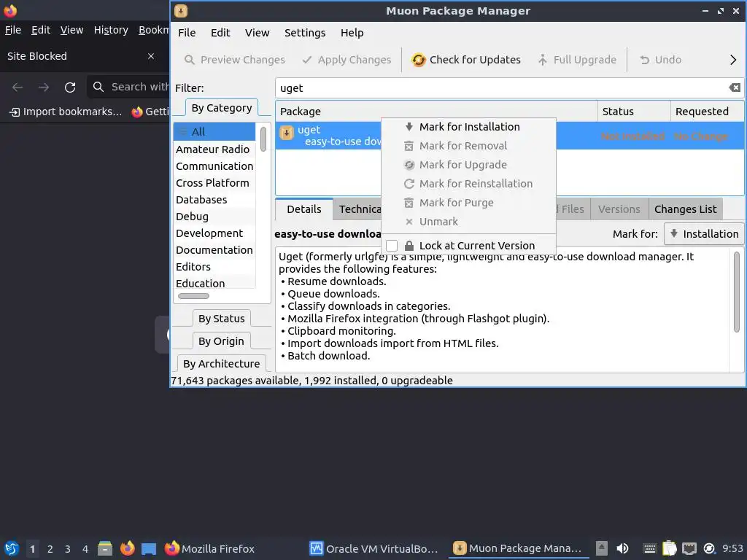Click the Firefox search address field
747x560 pixels.
(130, 87)
